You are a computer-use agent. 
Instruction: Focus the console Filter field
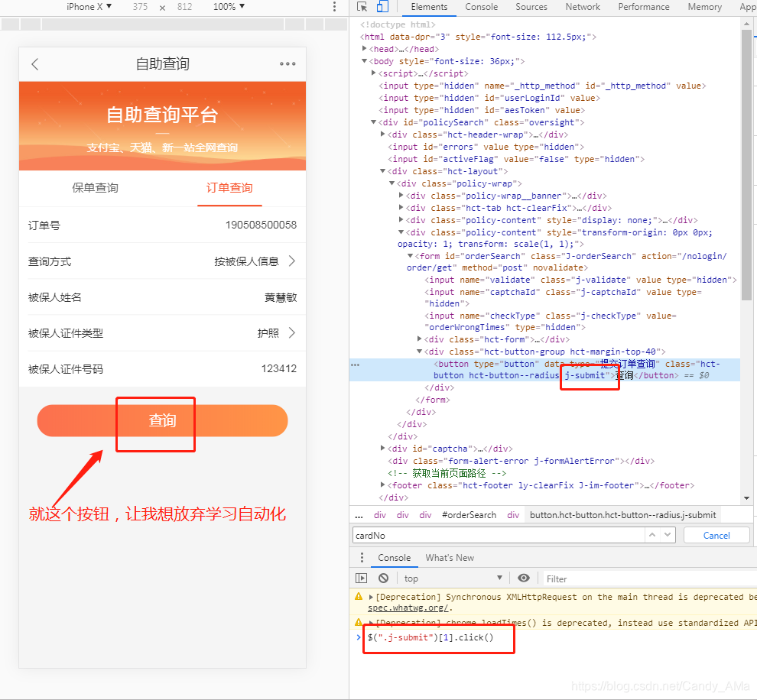point(649,578)
